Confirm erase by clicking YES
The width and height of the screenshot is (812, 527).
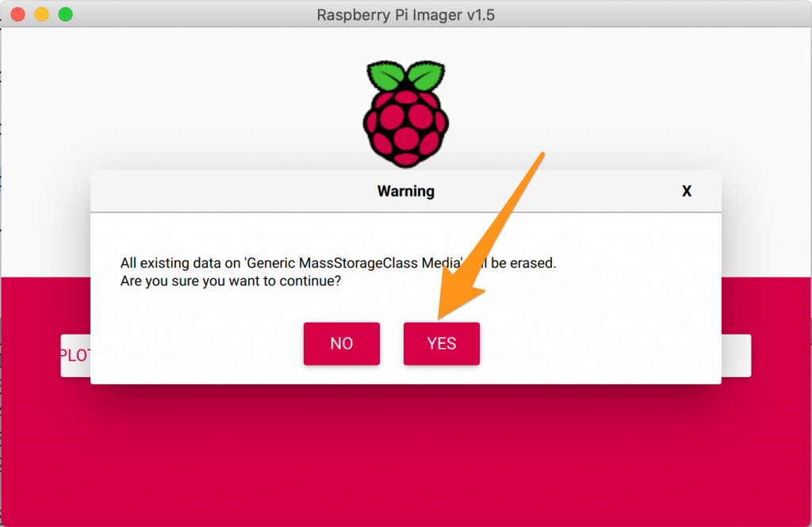pyautogui.click(x=441, y=343)
